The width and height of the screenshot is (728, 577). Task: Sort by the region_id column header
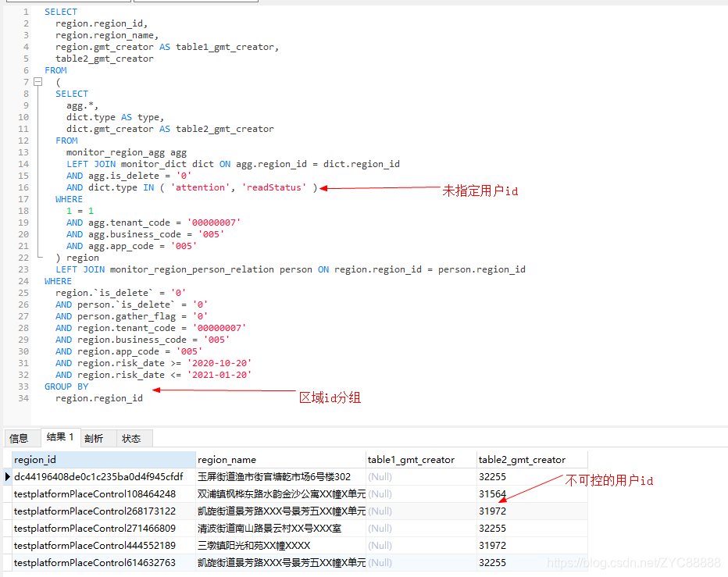(x=104, y=460)
